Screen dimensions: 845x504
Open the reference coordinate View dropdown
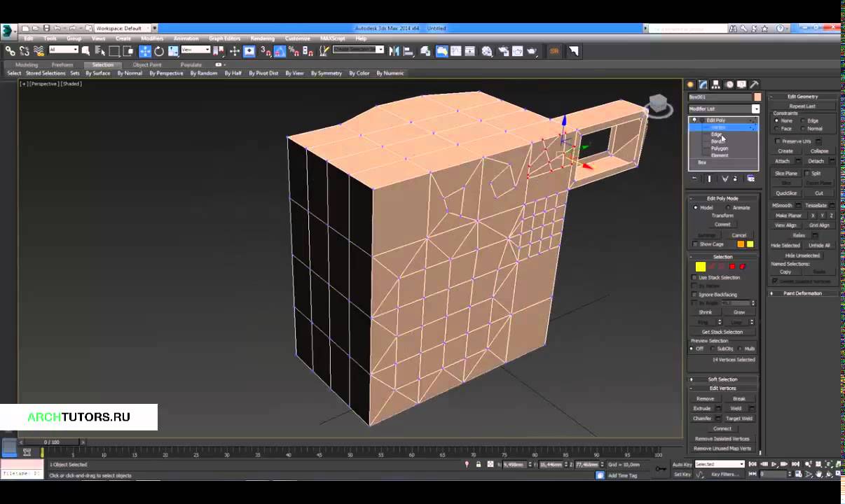pyautogui.click(x=195, y=50)
